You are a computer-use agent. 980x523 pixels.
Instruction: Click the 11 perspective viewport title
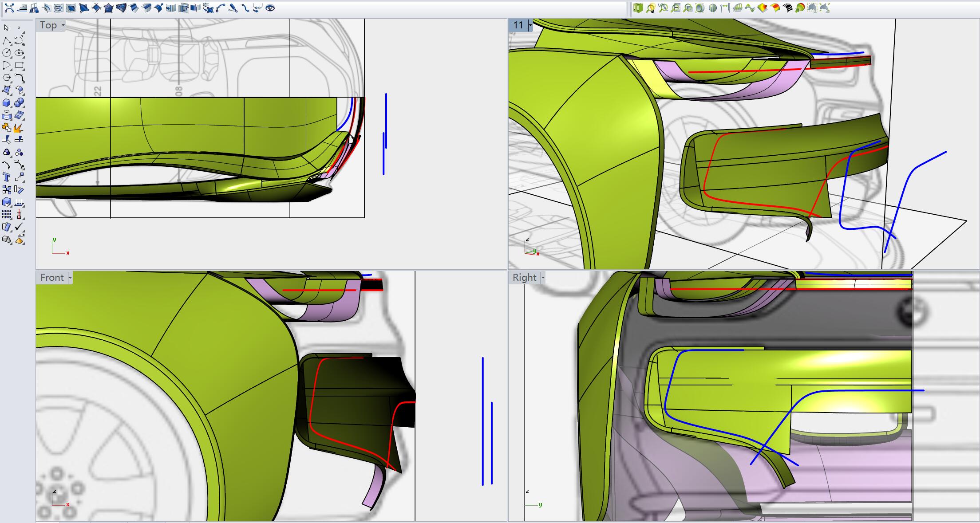click(x=518, y=25)
